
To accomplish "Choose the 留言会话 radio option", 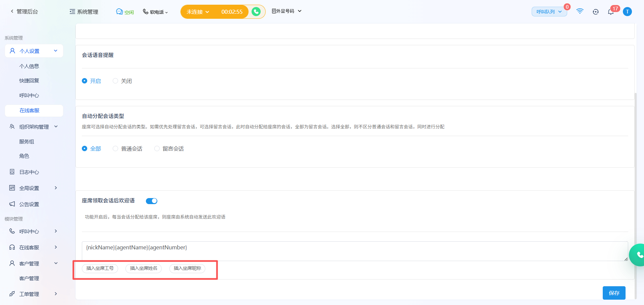I will [x=157, y=148].
